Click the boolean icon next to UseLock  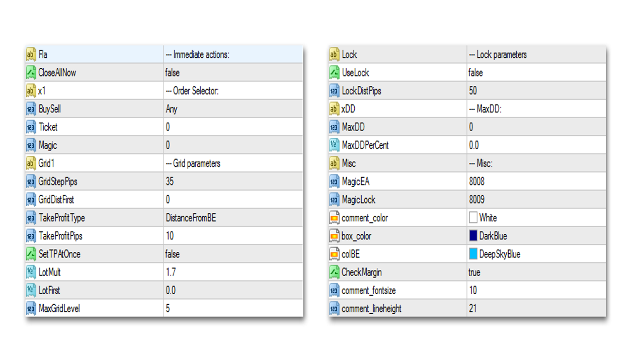tap(334, 73)
